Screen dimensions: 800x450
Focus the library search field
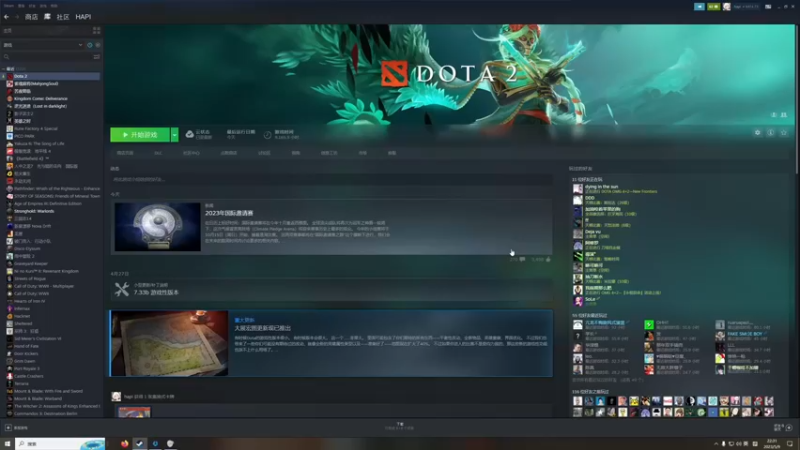click(x=47, y=57)
